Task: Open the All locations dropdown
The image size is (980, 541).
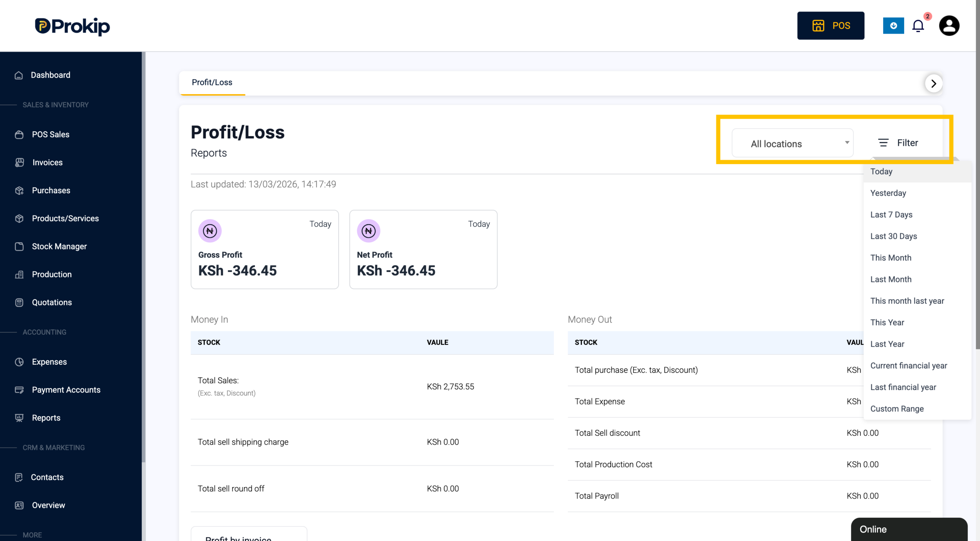Action: pyautogui.click(x=792, y=143)
